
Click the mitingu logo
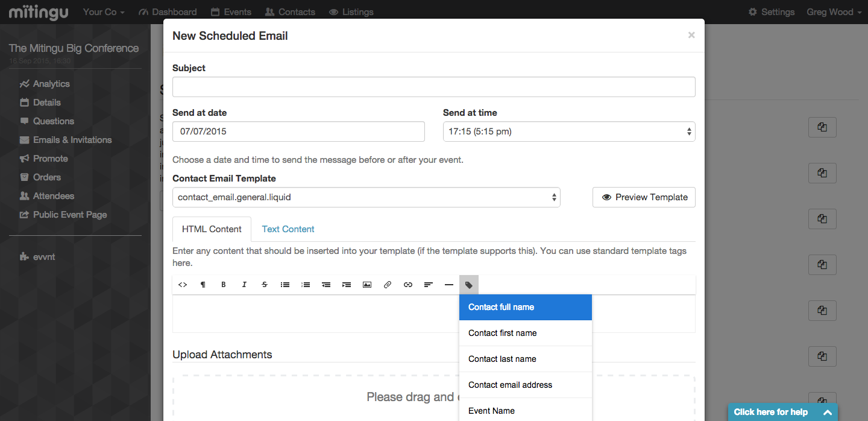pos(39,11)
